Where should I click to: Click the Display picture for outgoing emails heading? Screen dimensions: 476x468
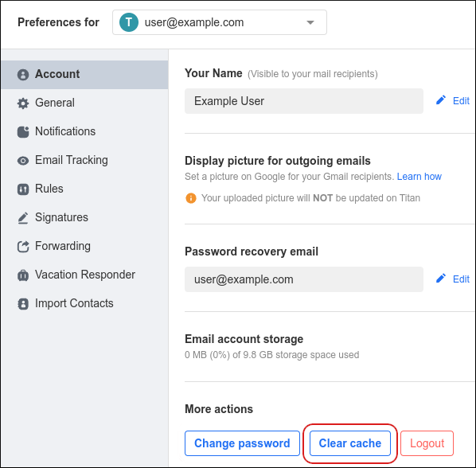click(278, 161)
